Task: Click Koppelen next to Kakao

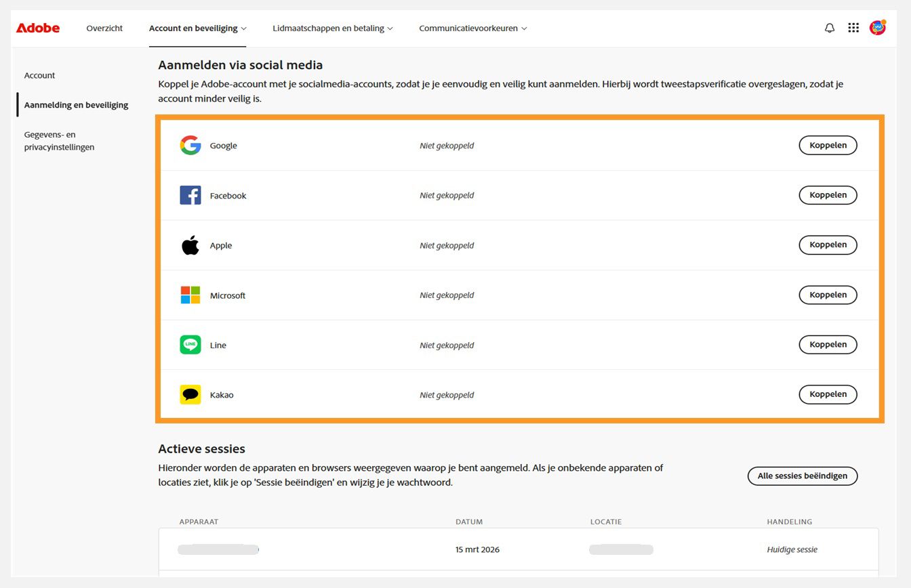Action: pyautogui.click(x=828, y=394)
